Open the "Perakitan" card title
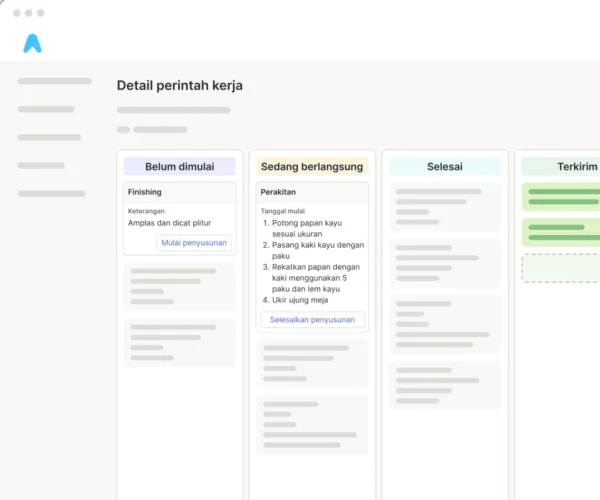The height and width of the screenshot is (500, 600). [278, 192]
